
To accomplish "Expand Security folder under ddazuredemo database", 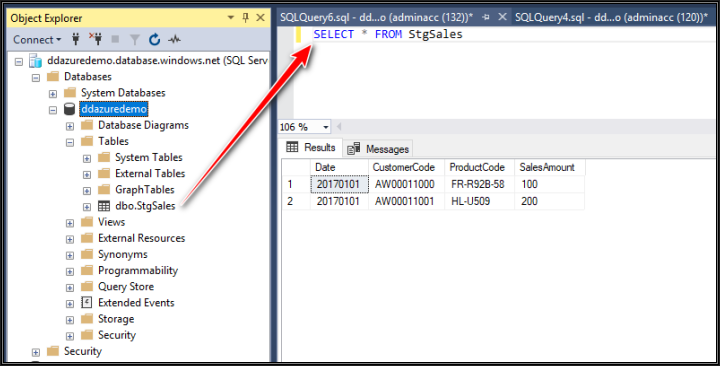I will (x=70, y=336).
